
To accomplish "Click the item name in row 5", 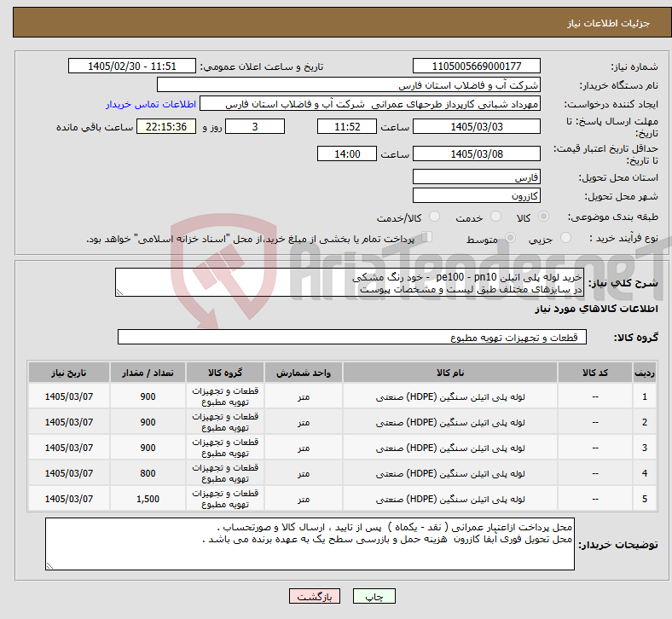I will pyautogui.click(x=450, y=499).
